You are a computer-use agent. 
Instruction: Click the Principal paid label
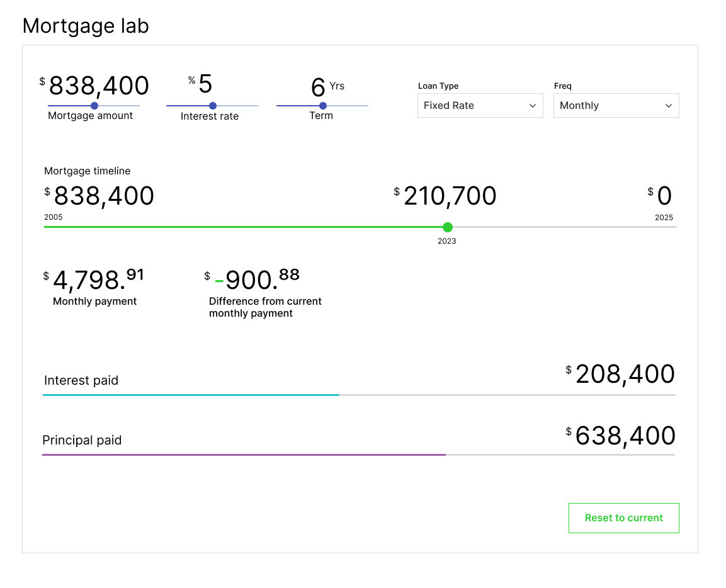point(82,440)
